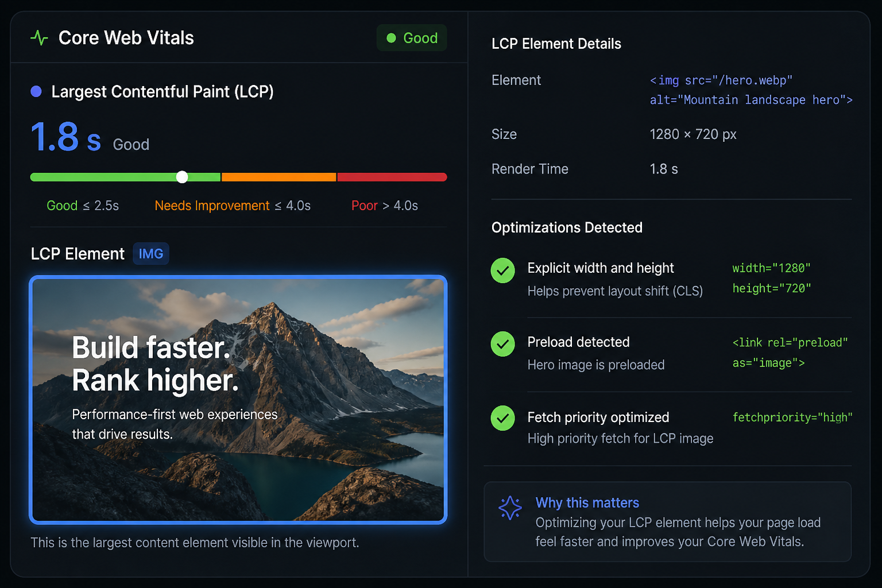882x588 pixels.
Task: Click "Performance-first web experiences" hero subtext
Action: point(175,415)
